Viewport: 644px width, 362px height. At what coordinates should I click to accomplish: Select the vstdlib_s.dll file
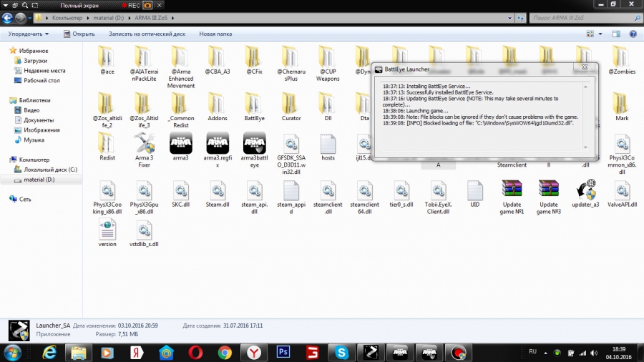[x=144, y=233]
